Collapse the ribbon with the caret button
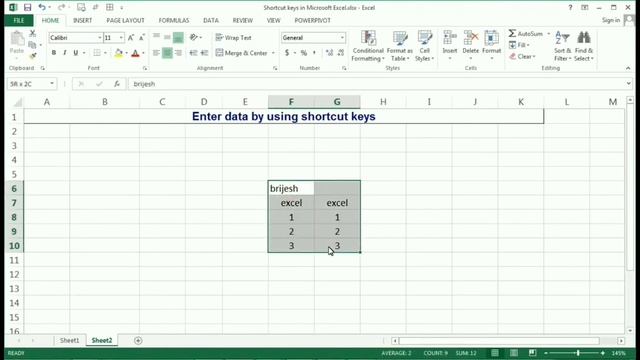This screenshot has height=360, width=640. tap(628, 68)
